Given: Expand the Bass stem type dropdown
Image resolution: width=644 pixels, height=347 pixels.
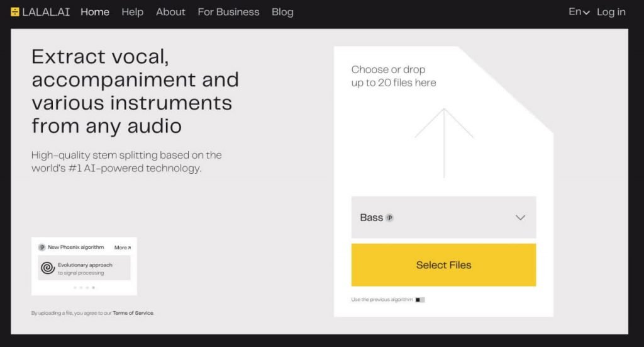Looking at the screenshot, I should (x=443, y=217).
